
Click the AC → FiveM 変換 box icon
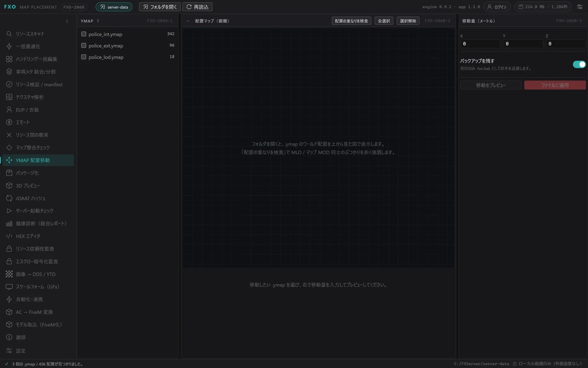(x=9, y=312)
